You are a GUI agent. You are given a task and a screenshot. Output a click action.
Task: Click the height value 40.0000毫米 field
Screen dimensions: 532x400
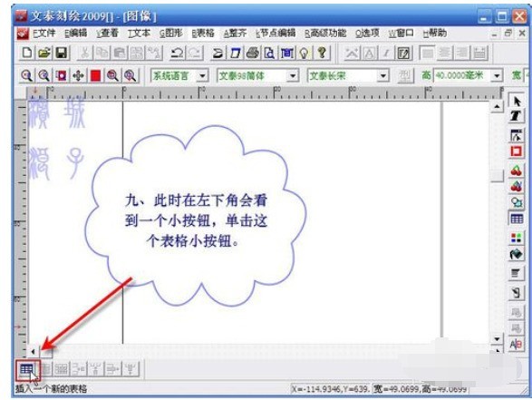point(462,75)
